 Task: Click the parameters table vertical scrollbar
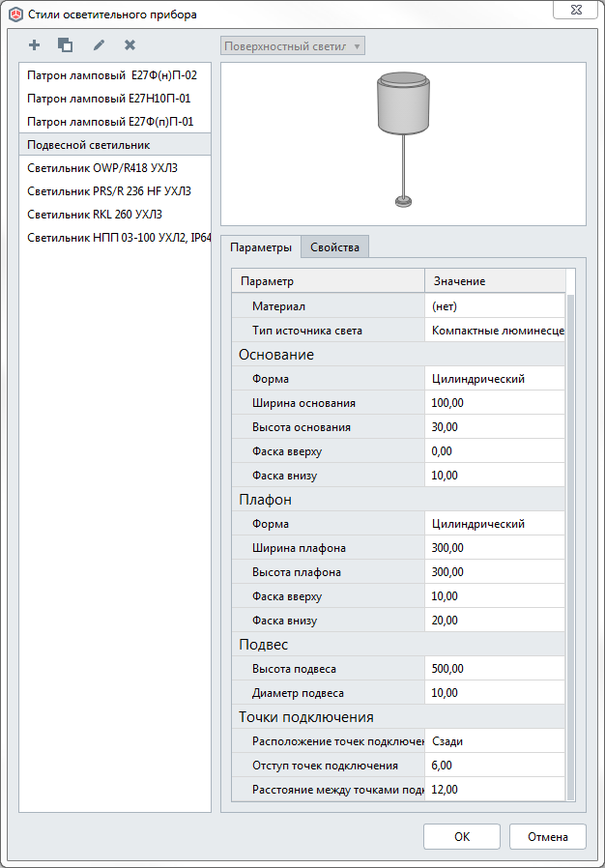(x=570, y=546)
